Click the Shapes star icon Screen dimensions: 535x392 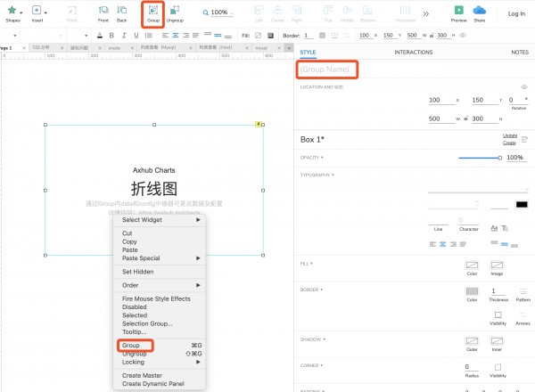click(12, 10)
